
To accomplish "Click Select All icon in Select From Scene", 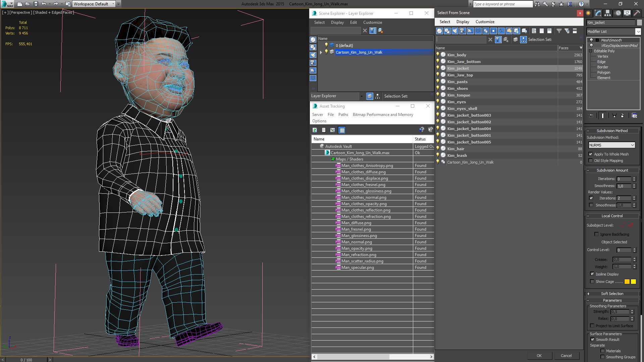I will click(x=534, y=31).
